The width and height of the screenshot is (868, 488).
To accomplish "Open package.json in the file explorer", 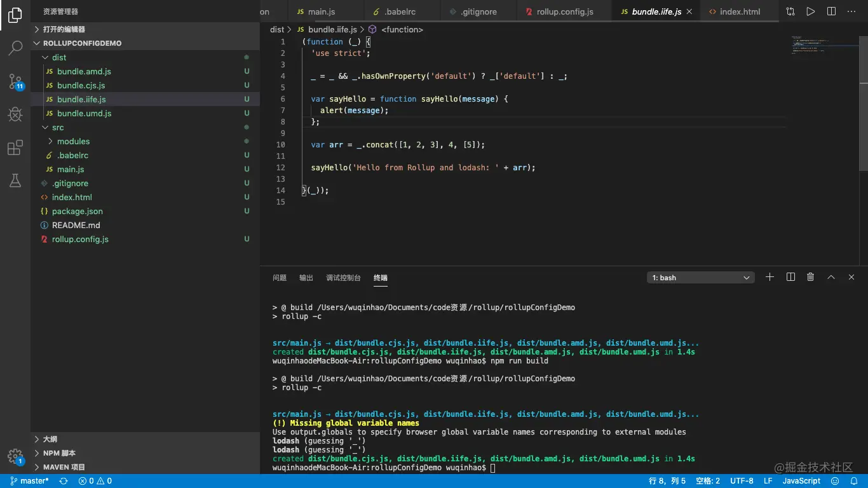I will [x=77, y=211].
